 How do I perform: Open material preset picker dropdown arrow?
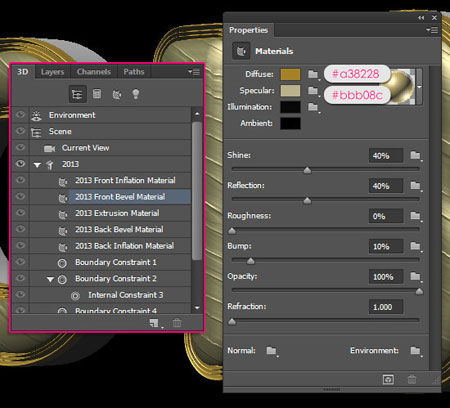[420, 87]
